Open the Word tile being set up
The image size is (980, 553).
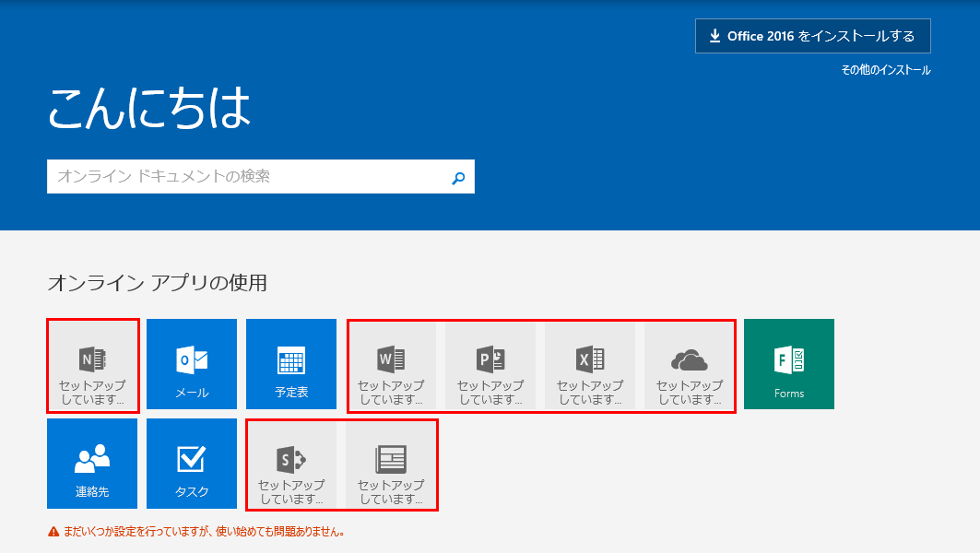pos(391,366)
